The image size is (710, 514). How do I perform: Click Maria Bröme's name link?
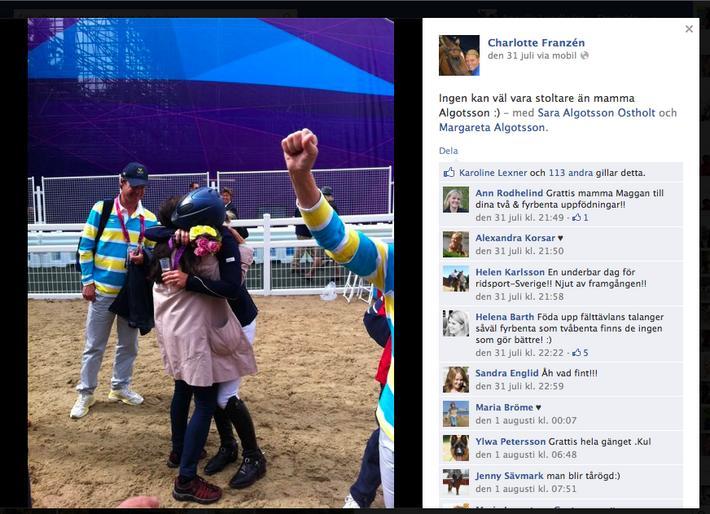click(504, 407)
